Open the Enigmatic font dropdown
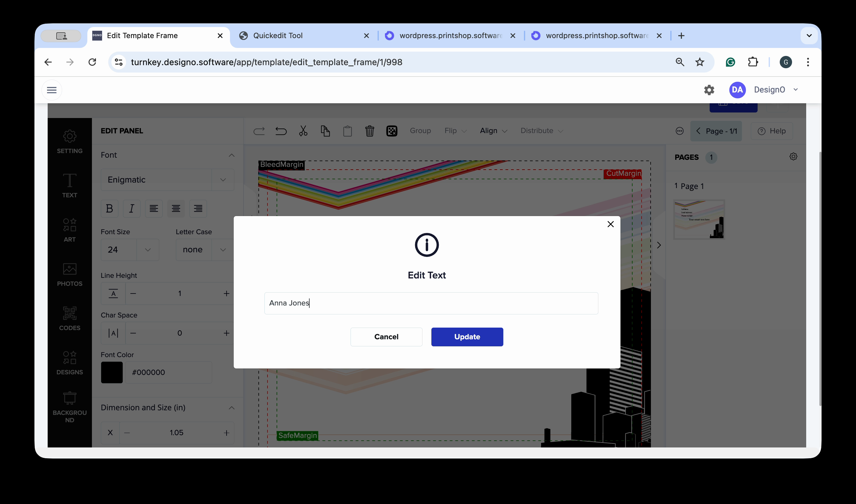856x504 pixels. (167, 180)
